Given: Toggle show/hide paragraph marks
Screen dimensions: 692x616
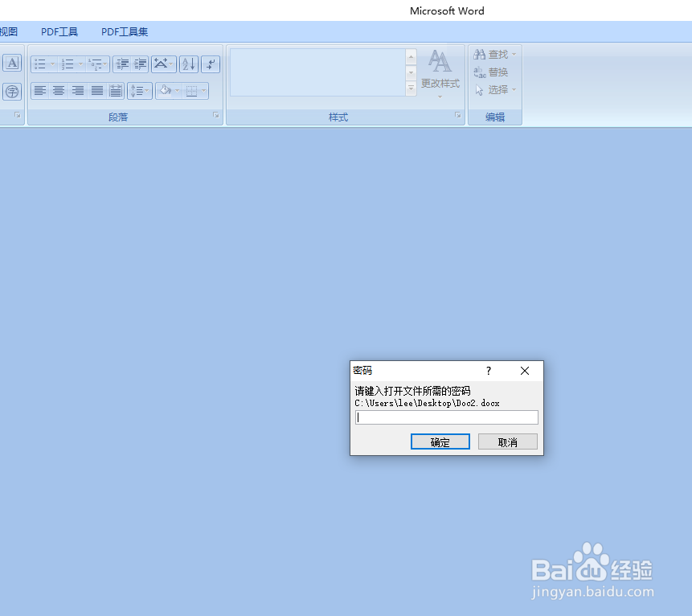Looking at the screenshot, I should [x=211, y=64].
